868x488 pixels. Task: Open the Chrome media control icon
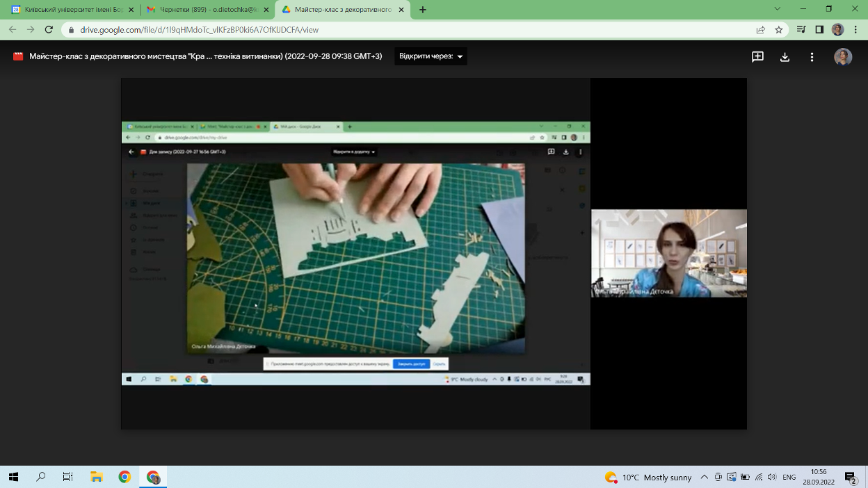pos(801,30)
